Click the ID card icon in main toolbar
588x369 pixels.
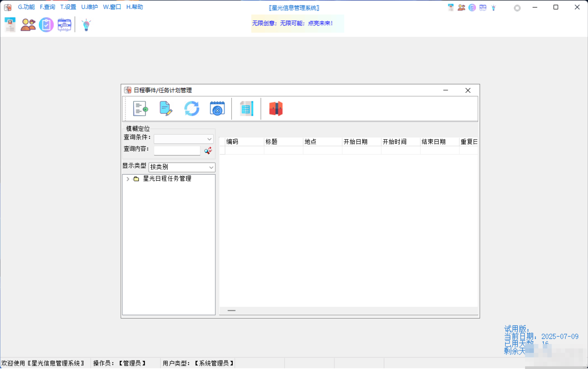pyautogui.click(x=10, y=25)
